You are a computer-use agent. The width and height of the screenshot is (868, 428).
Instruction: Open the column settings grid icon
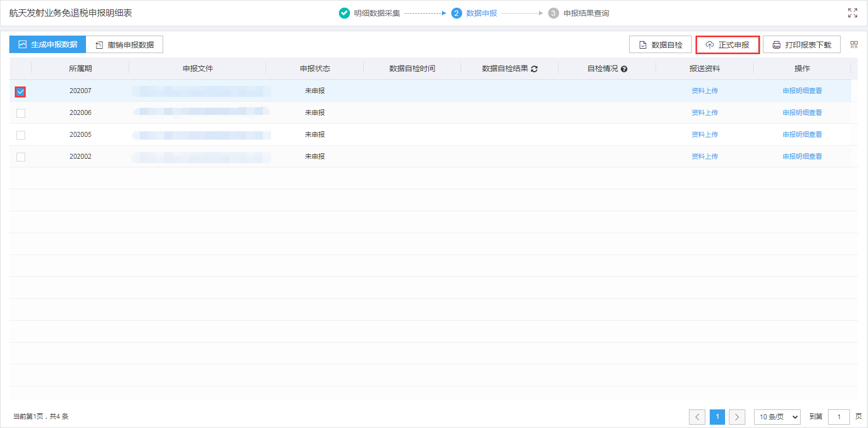pyautogui.click(x=854, y=45)
